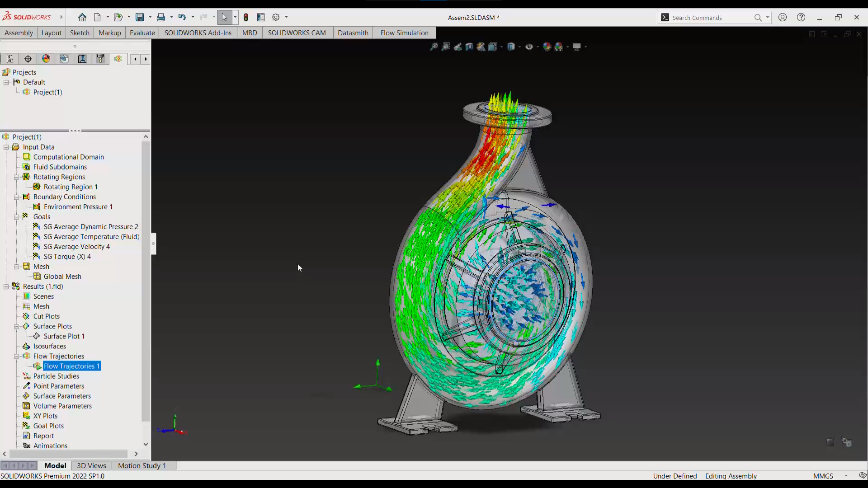The width and height of the screenshot is (868, 488).
Task: Click the Edit Appearance color ball icon
Action: [x=547, y=47]
